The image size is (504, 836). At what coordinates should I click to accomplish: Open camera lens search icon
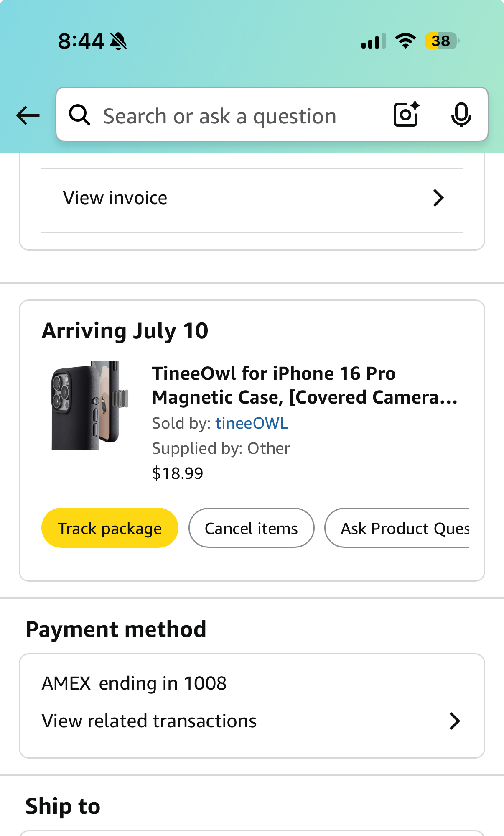406,114
